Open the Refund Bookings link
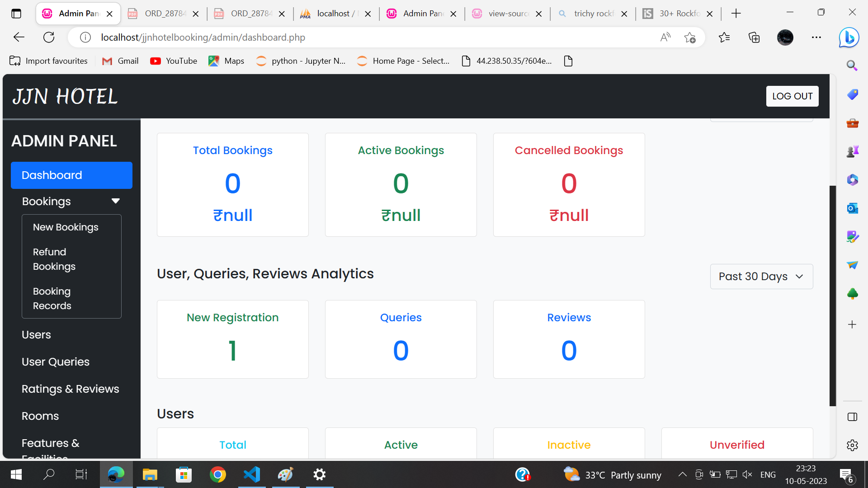 coord(54,259)
